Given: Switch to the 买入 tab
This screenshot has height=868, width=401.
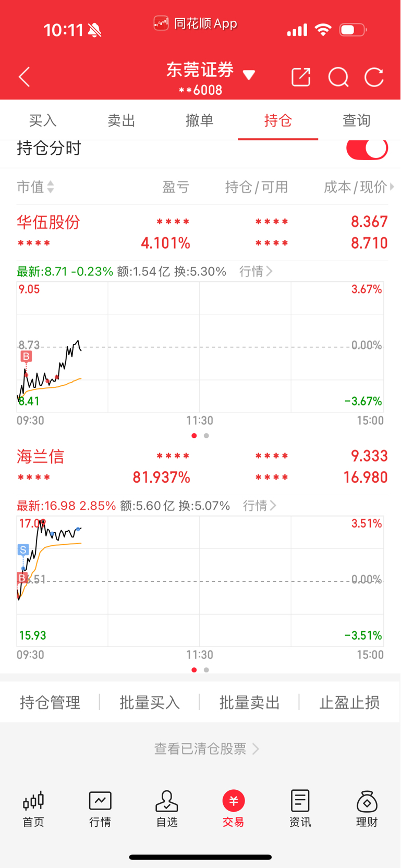Looking at the screenshot, I should (x=43, y=120).
